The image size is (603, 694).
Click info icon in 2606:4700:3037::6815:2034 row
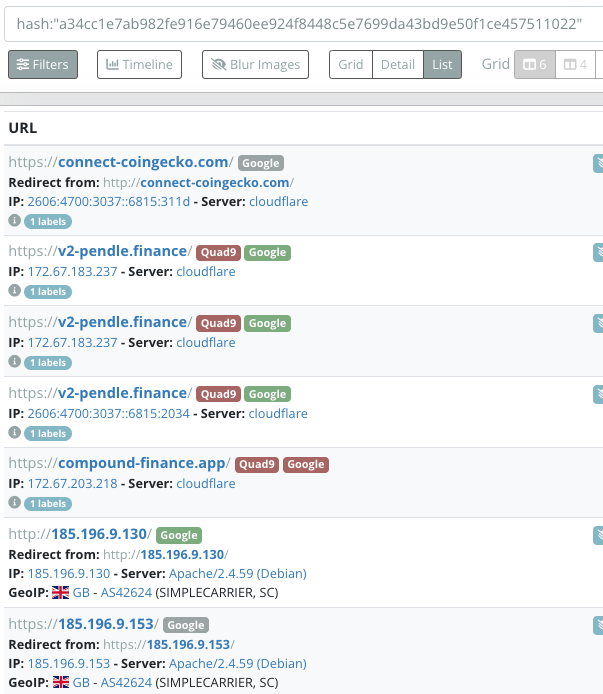click(x=14, y=433)
